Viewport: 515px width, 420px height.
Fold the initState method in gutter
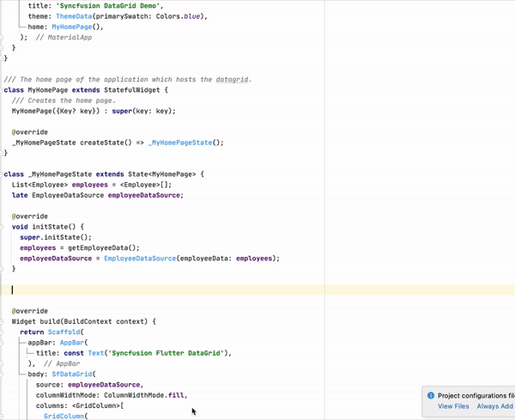pos(3,226)
